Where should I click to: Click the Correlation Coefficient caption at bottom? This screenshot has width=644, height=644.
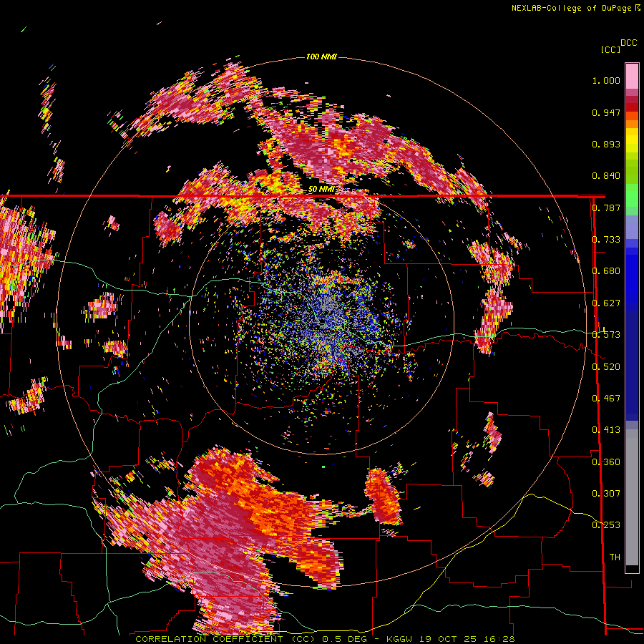pyautogui.click(x=325, y=639)
